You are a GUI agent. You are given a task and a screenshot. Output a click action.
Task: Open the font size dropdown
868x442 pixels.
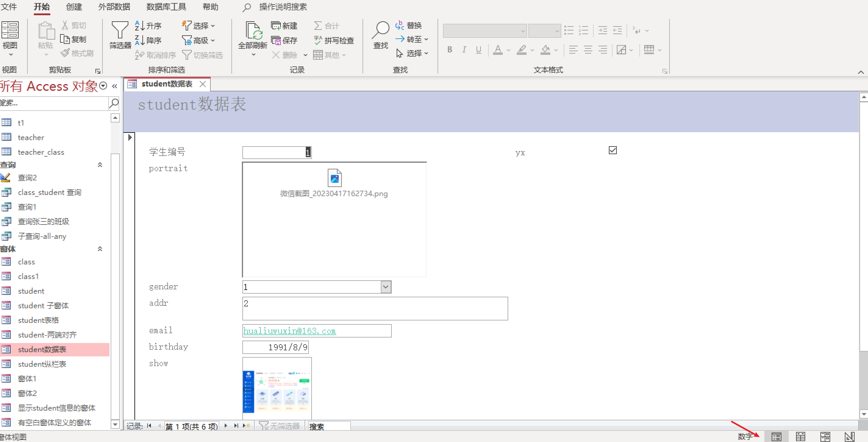pos(557,31)
